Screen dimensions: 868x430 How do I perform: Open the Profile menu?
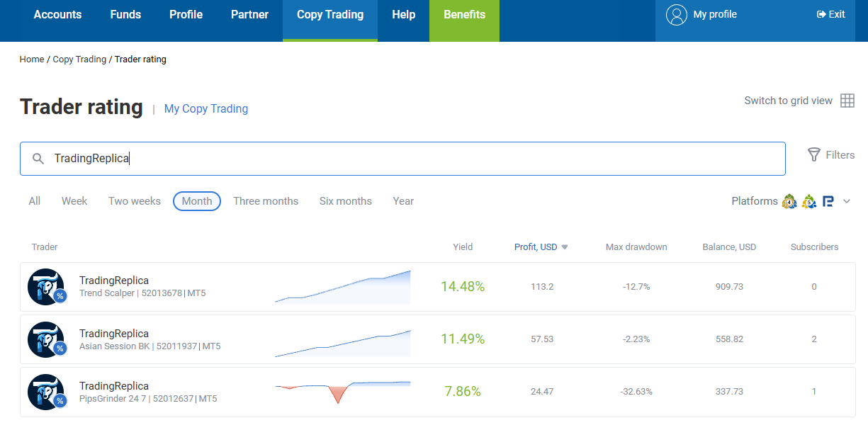(186, 14)
